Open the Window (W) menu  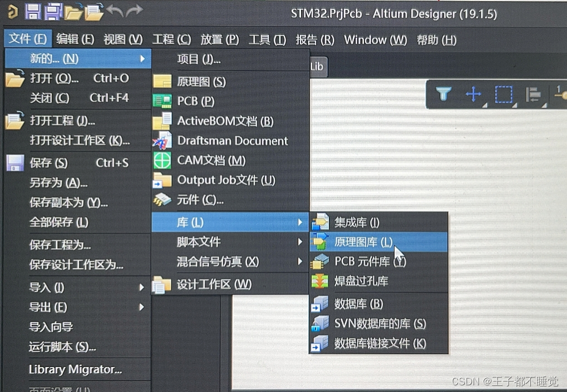tap(376, 39)
